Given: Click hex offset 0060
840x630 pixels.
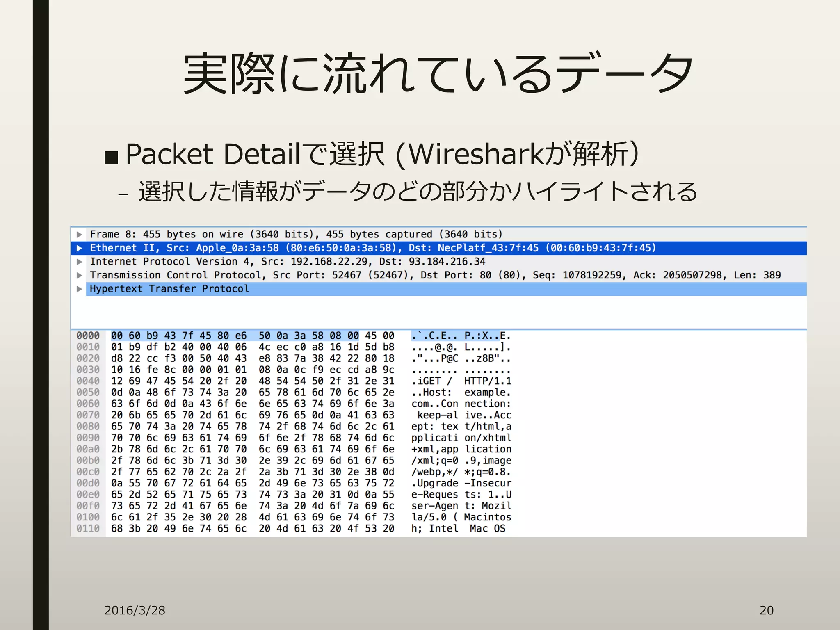Looking at the screenshot, I should click(x=88, y=404).
